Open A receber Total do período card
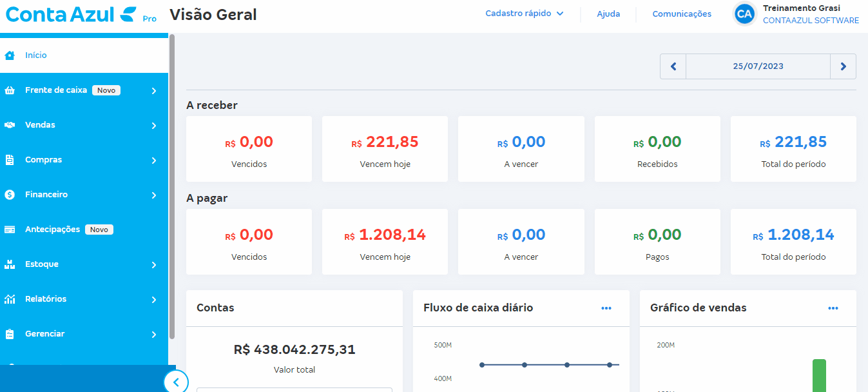868x392 pixels. pyautogui.click(x=793, y=149)
